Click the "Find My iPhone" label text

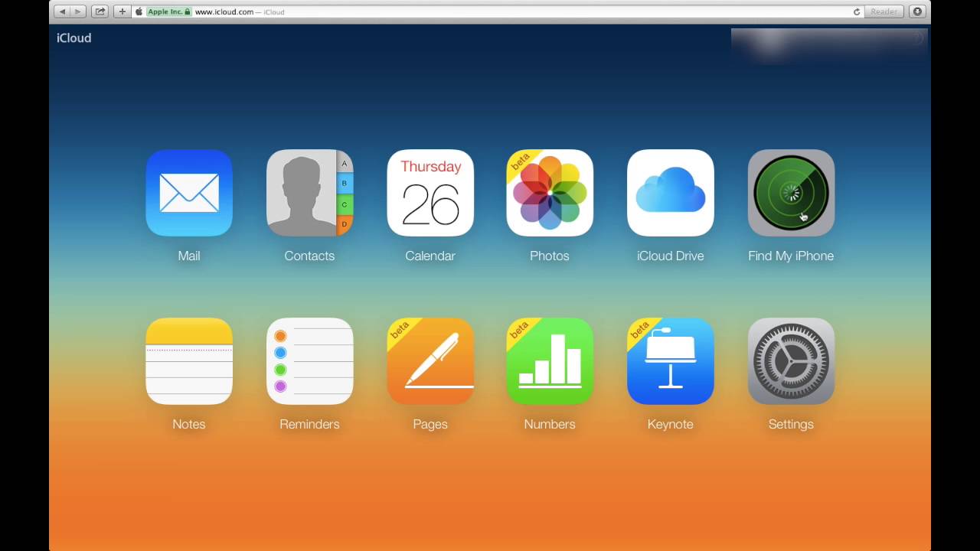(791, 256)
